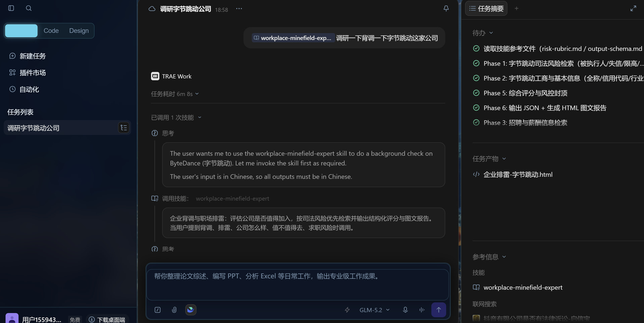
Task: Open task list icon on 调研字节跳动公司 row
Action: tap(124, 128)
